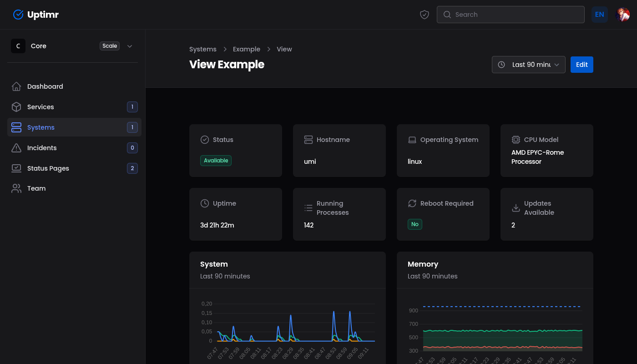This screenshot has height=364, width=637.
Task: Click the search magnifier icon
Action: click(x=447, y=15)
